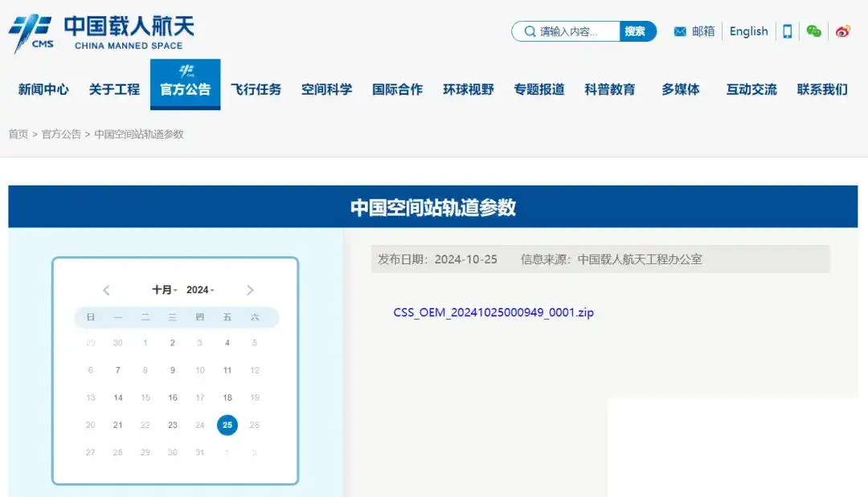The height and width of the screenshot is (497, 868).
Task: Open the mobile phone version icon
Action: click(x=787, y=31)
